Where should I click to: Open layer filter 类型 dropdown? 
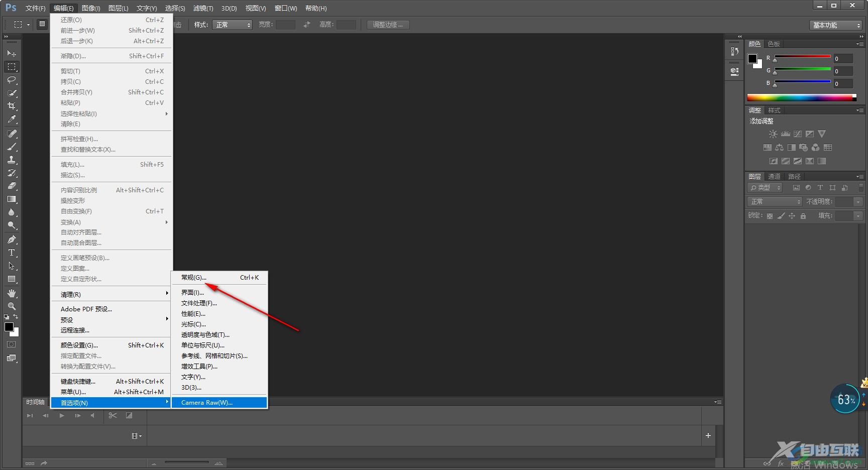pyautogui.click(x=765, y=187)
